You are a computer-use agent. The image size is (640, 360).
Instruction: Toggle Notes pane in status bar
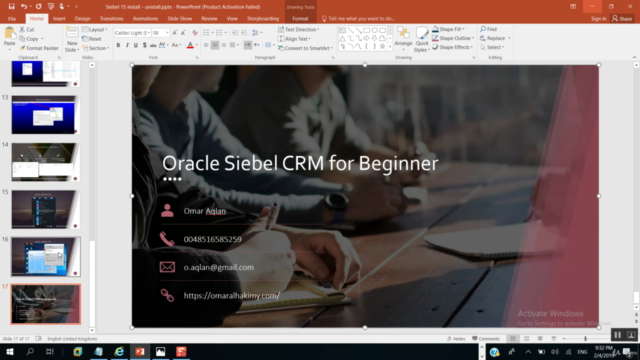pyautogui.click(x=456, y=338)
